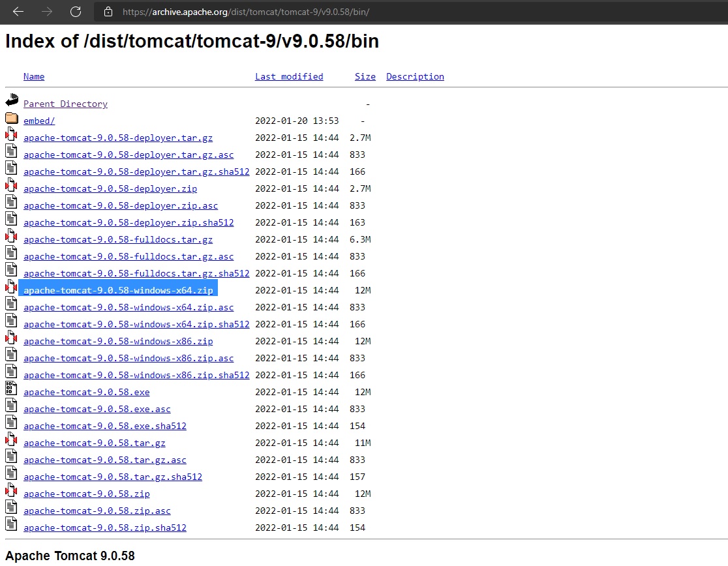Open apache-tomcat-9.0.58-deployer.tar.gz.asc signature link
This screenshot has height=566, width=728.
point(129,155)
